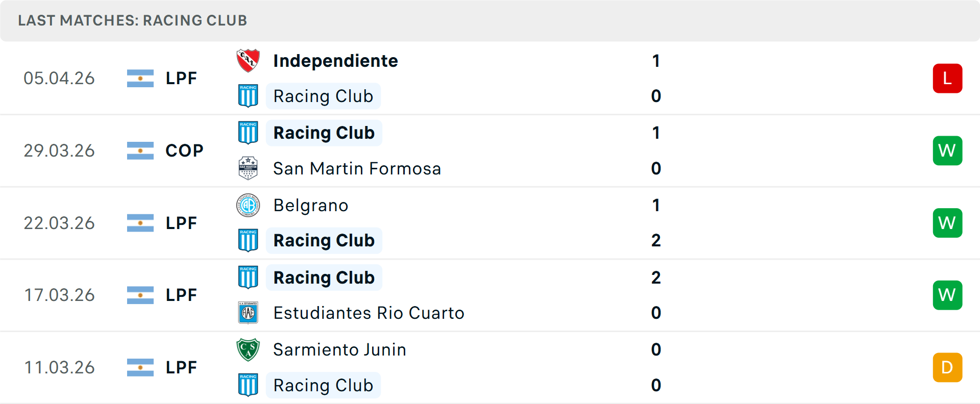Select the highlighted Racing Club name on the COP row
The width and height of the screenshot is (980, 404).
pos(324,133)
